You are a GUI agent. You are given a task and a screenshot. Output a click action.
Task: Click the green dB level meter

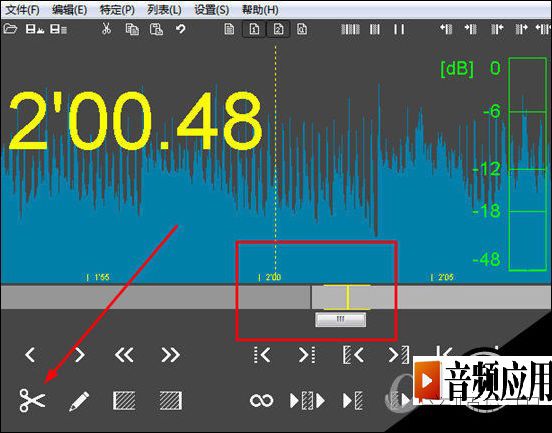[528, 164]
